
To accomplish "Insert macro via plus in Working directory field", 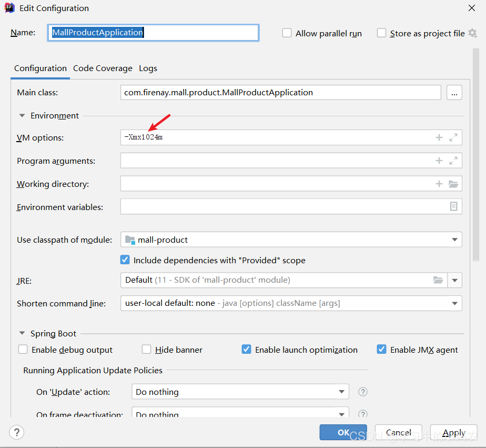I will (x=439, y=184).
